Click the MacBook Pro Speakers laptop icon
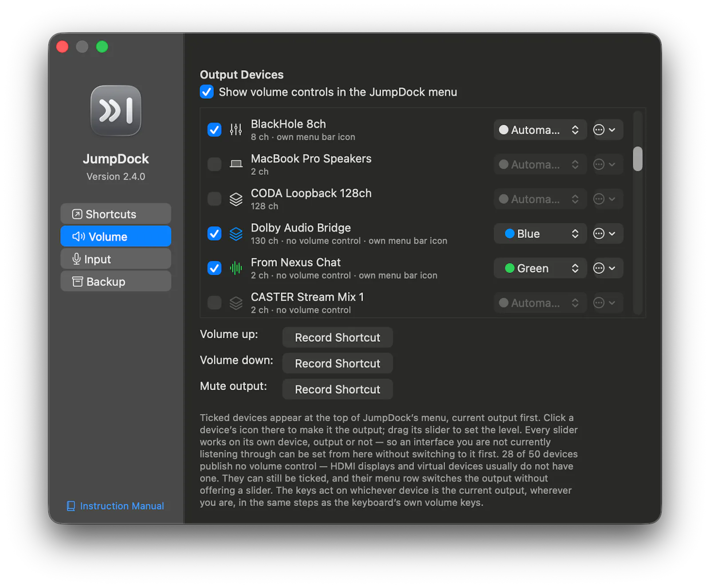The image size is (710, 588). click(x=236, y=164)
